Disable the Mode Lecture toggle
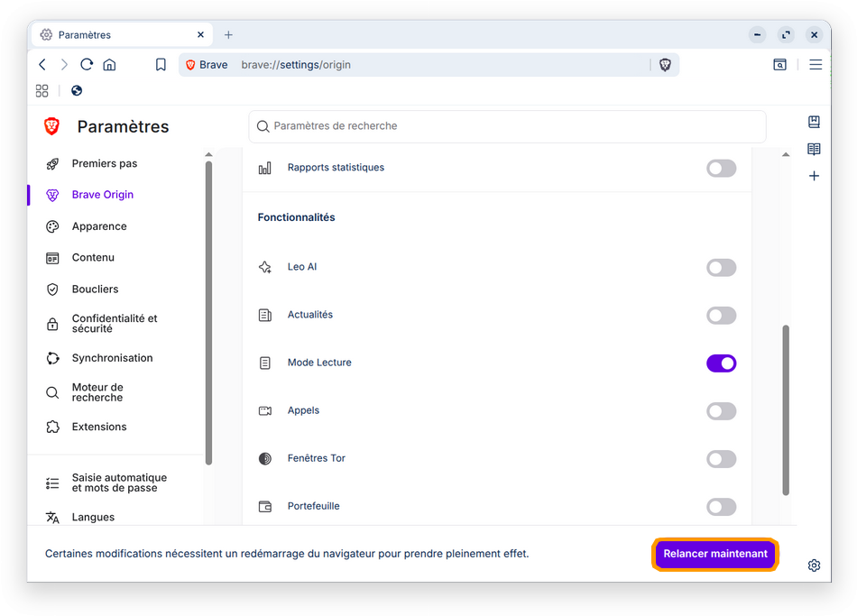This screenshot has height=616, width=857. coord(721,363)
